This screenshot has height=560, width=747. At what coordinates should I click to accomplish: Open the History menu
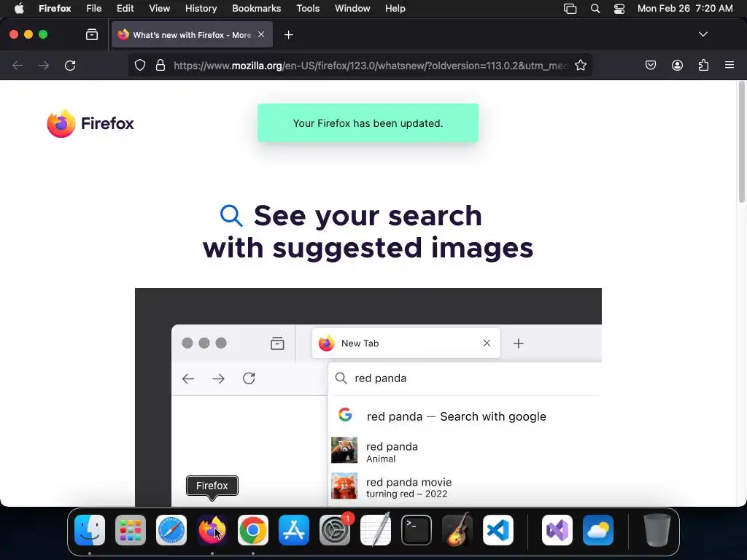[x=201, y=8]
